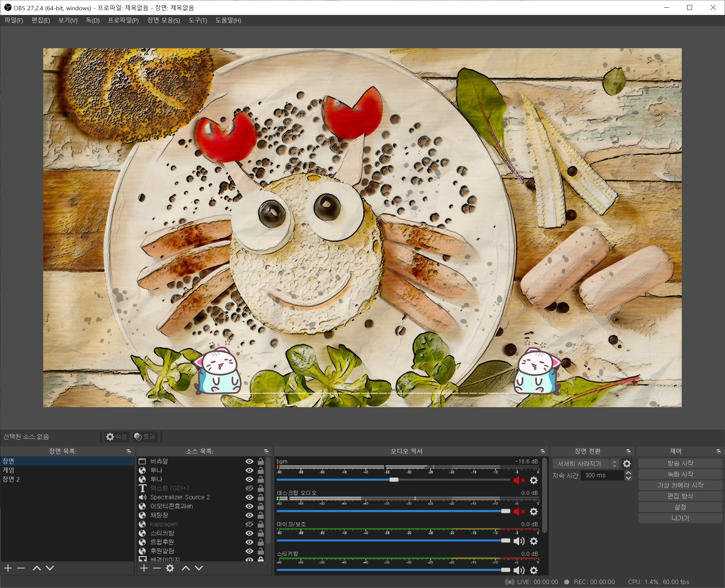Remove selected scene with minus button
The image size is (725, 588).
tap(21, 568)
